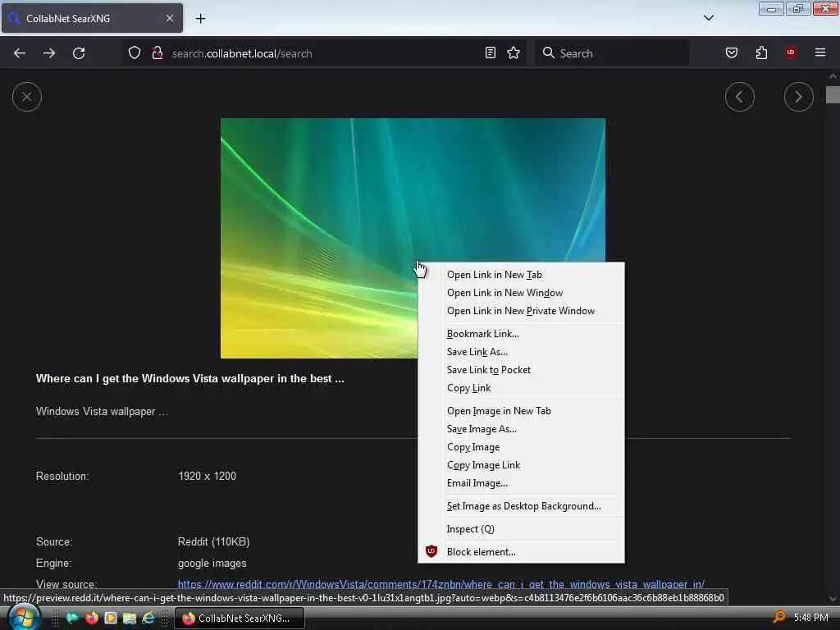The height and width of the screenshot is (630, 840).
Task: Click the page vertical scrollbar thumb
Action: point(833,95)
